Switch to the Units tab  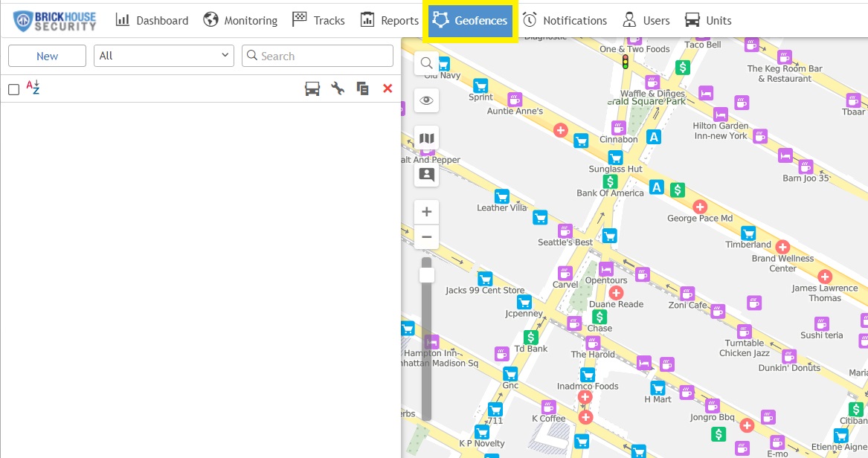point(708,21)
